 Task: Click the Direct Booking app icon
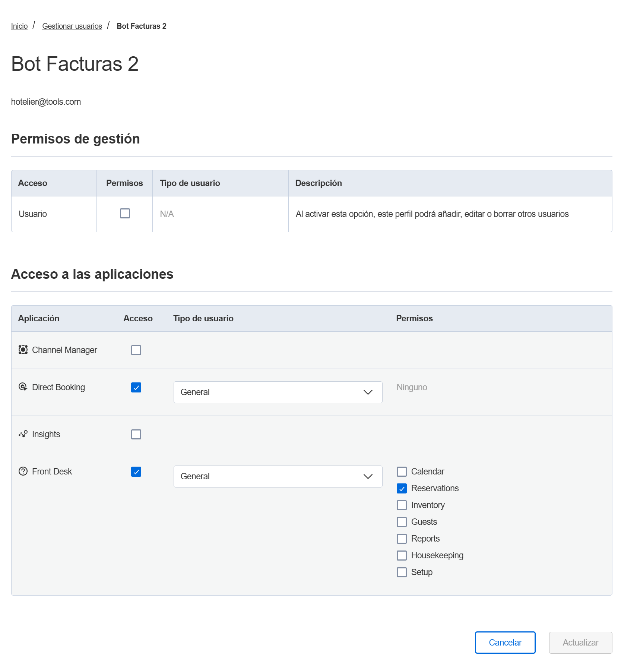pyautogui.click(x=23, y=387)
